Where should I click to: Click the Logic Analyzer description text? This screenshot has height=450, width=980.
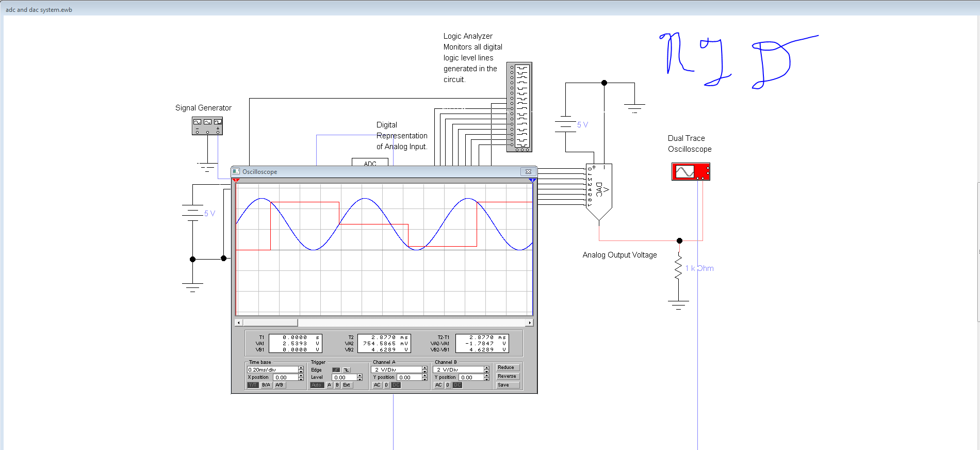click(x=472, y=58)
